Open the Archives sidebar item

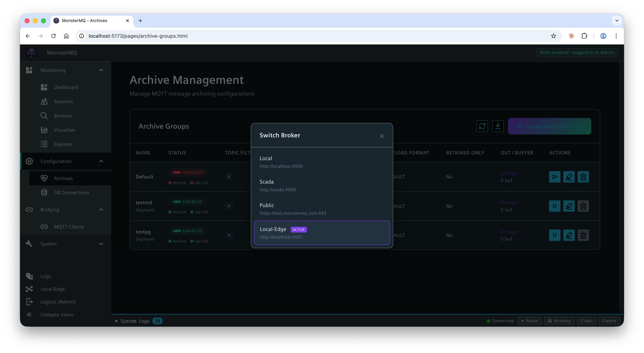[70, 178]
